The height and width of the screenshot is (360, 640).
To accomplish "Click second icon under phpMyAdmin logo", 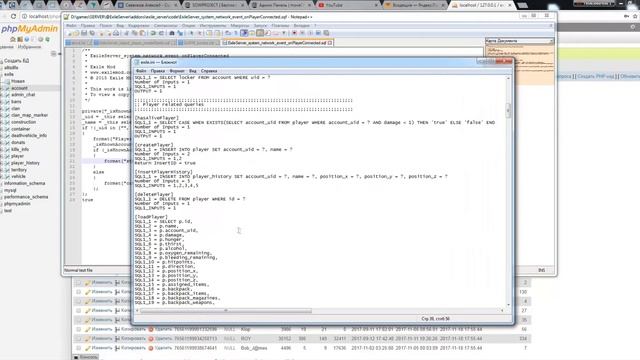I will (x=20, y=39).
